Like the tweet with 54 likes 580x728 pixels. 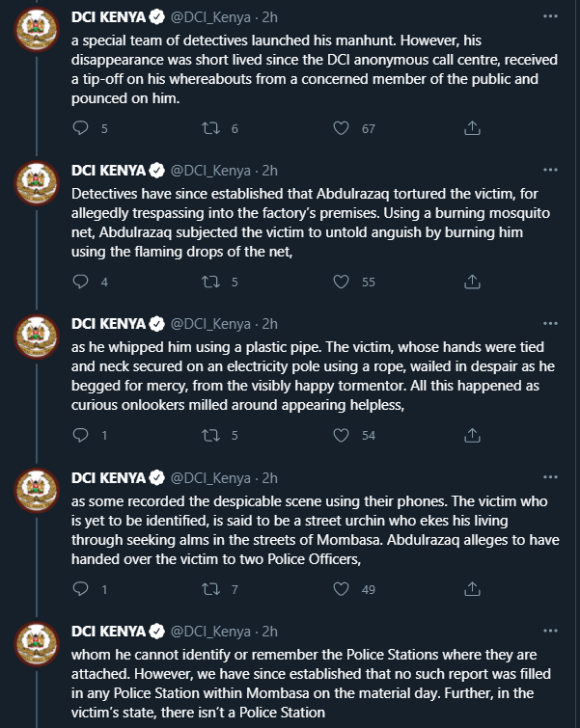tap(341, 436)
